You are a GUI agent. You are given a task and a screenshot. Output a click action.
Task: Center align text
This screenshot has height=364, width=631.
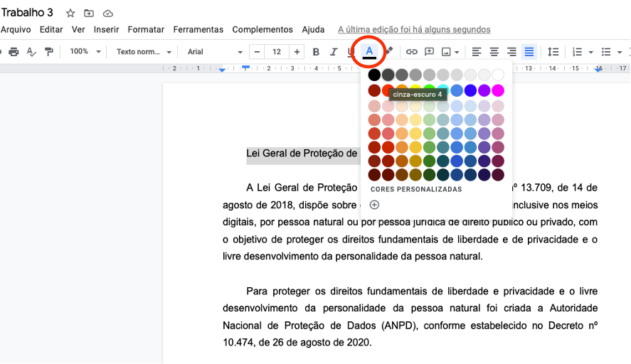coord(494,51)
